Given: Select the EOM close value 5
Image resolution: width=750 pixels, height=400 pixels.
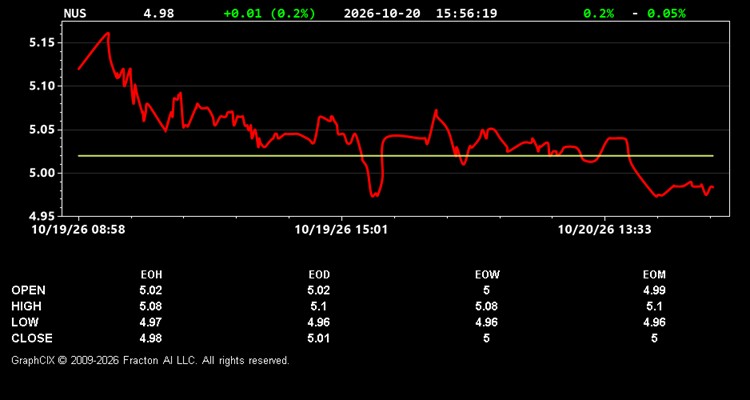Looking at the screenshot, I should click(x=654, y=338).
